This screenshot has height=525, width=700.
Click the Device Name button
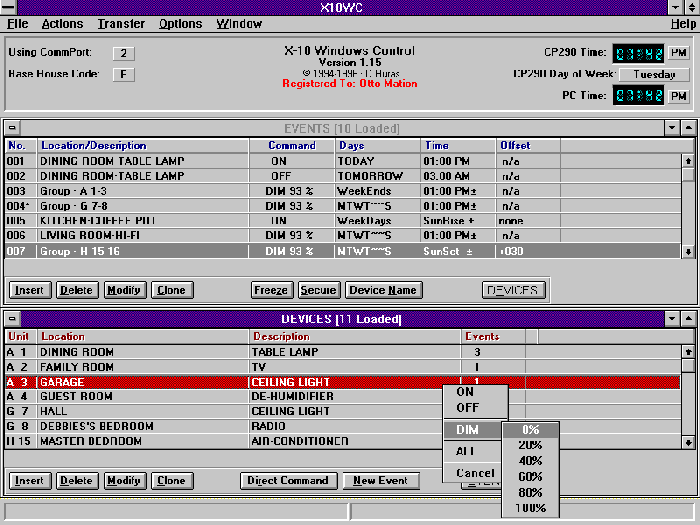[383, 290]
